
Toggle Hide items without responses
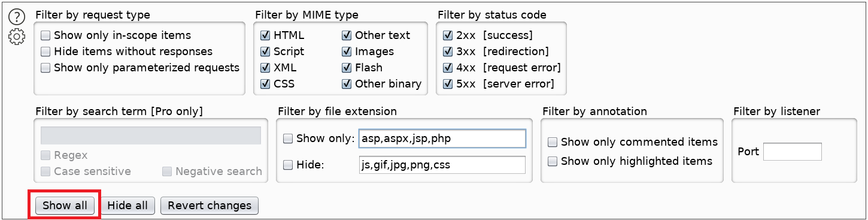point(45,52)
